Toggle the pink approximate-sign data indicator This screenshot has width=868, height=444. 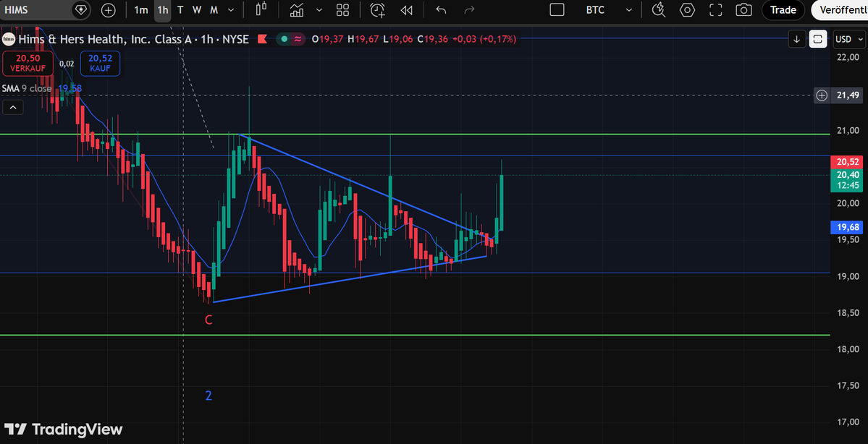298,39
